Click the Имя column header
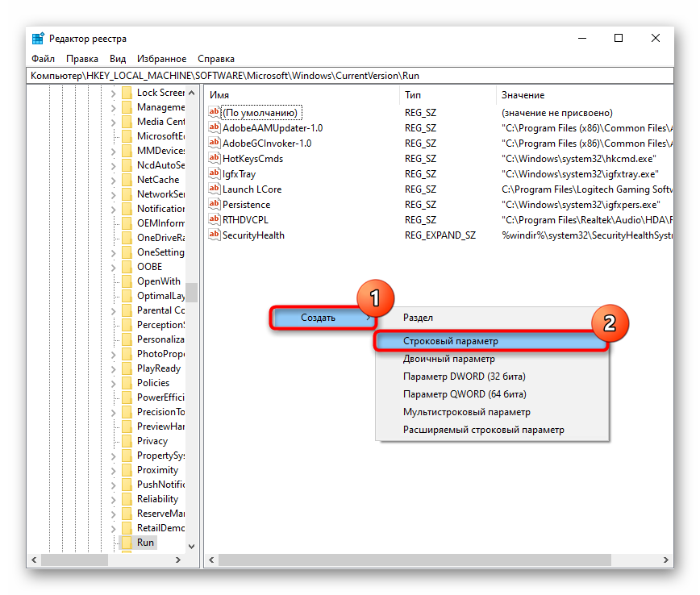Viewport: 700px width, 595px height. pyautogui.click(x=219, y=95)
